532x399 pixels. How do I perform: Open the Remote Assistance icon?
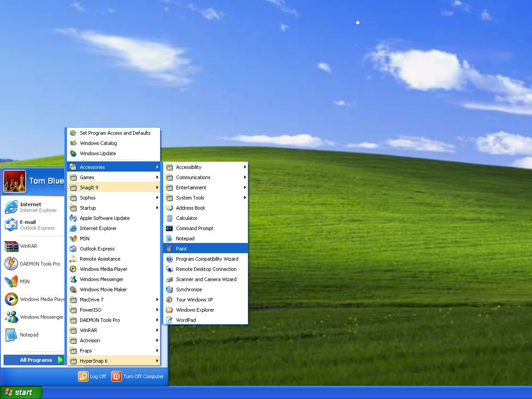(x=73, y=259)
